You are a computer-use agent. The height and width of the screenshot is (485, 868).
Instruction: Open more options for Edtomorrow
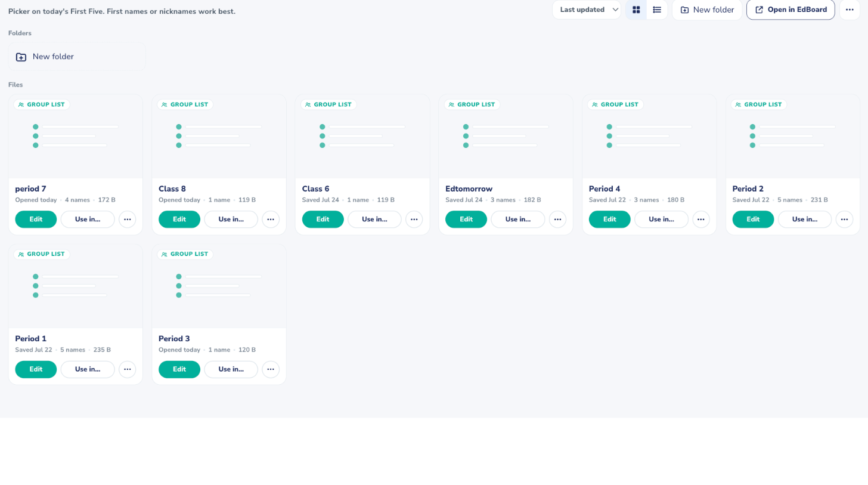(x=557, y=220)
